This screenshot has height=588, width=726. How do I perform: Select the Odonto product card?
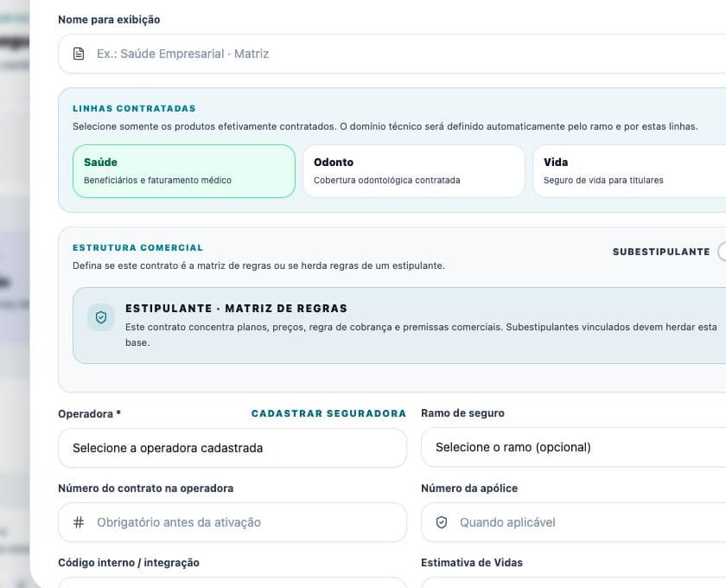pyautogui.click(x=413, y=171)
